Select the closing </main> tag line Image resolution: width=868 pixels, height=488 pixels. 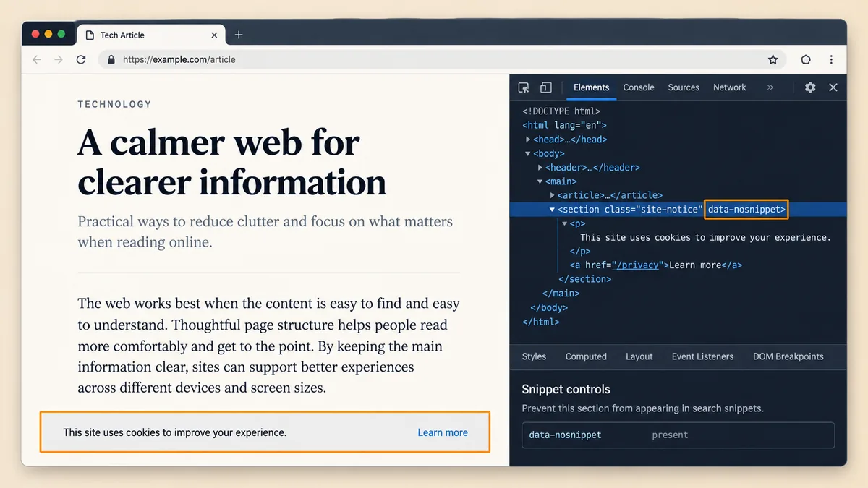coord(561,294)
